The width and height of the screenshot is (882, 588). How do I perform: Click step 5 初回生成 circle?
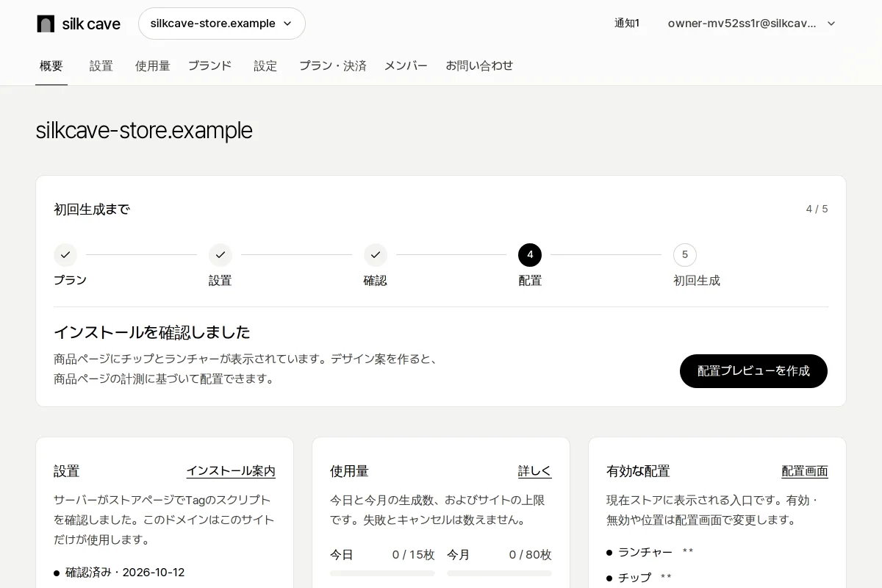(685, 255)
